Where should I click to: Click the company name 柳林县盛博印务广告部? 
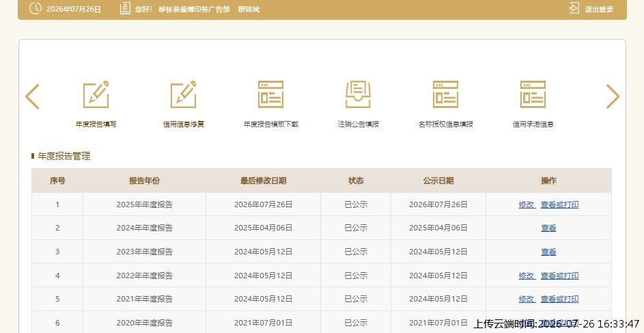[194, 9]
